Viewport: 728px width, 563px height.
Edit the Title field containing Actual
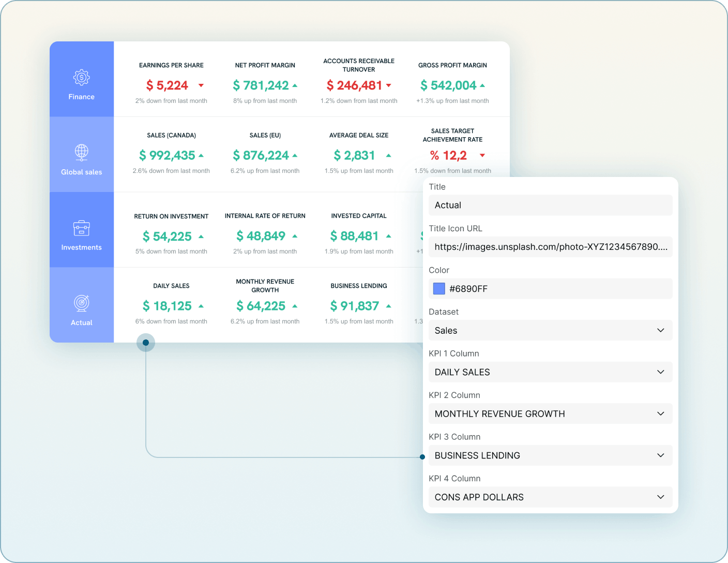click(x=550, y=205)
